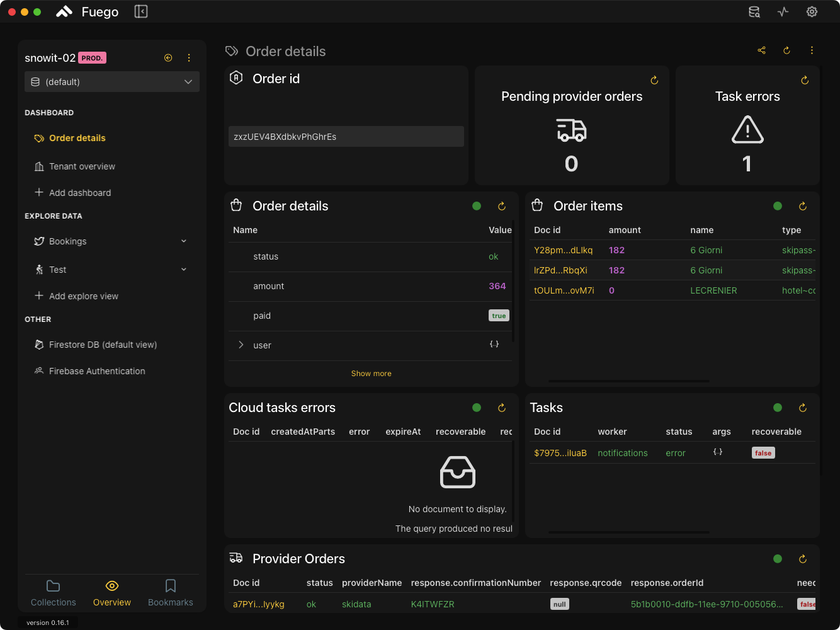Screen dimensions: 840x630
Task: Expand the user row in Order details
Action: click(x=241, y=345)
